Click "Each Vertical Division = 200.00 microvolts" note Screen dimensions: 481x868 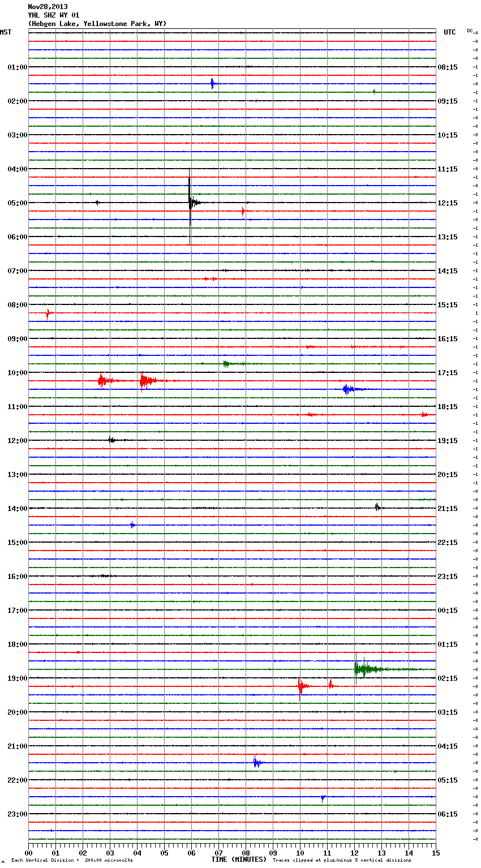[72, 861]
